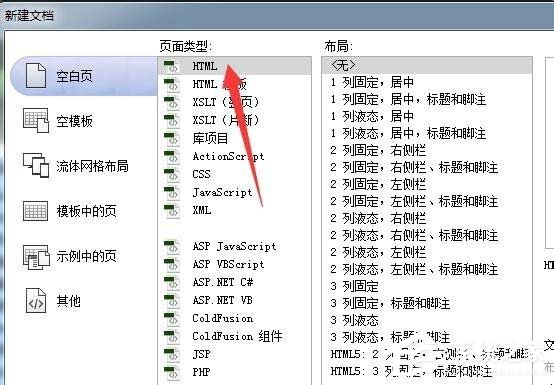Screen dimensions: 554x385
Task: Choose the 模板中的页 category
Action: [86, 211]
